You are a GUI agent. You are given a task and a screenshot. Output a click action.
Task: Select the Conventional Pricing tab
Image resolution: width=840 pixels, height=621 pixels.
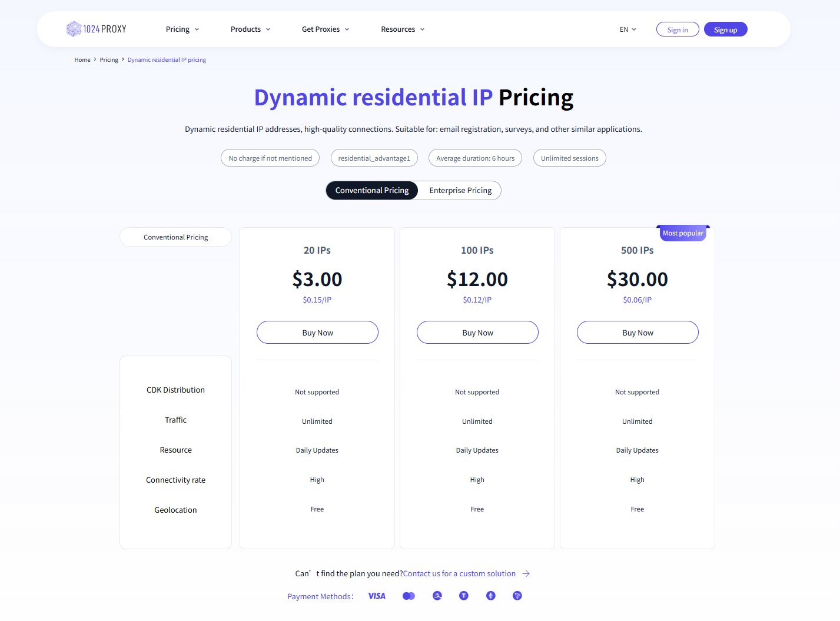(x=372, y=190)
